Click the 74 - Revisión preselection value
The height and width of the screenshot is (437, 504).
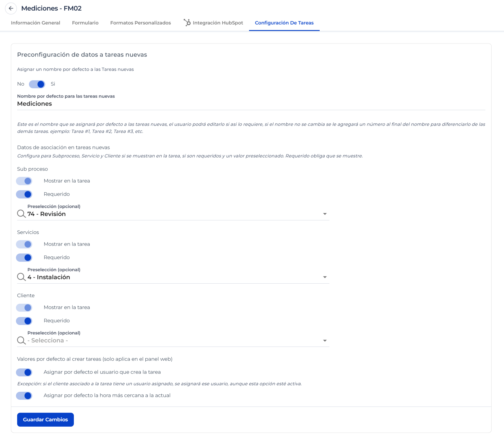coord(46,214)
